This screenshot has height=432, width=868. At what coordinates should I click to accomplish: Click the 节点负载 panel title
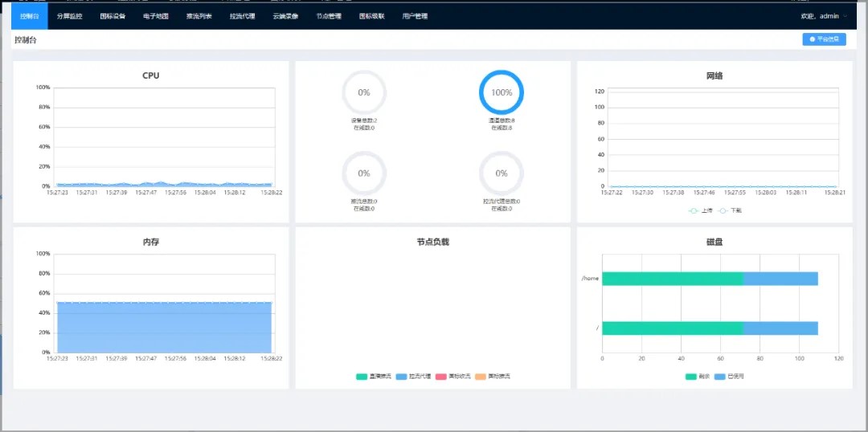(x=433, y=242)
